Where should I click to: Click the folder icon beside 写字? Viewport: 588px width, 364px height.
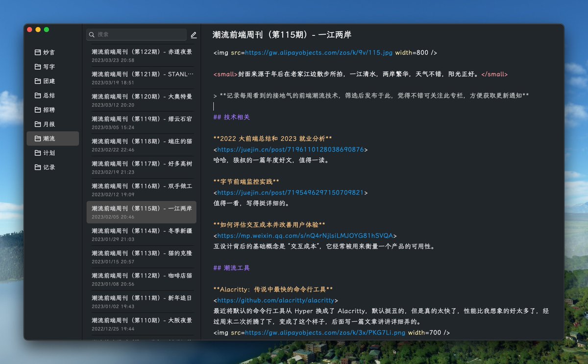tap(37, 67)
